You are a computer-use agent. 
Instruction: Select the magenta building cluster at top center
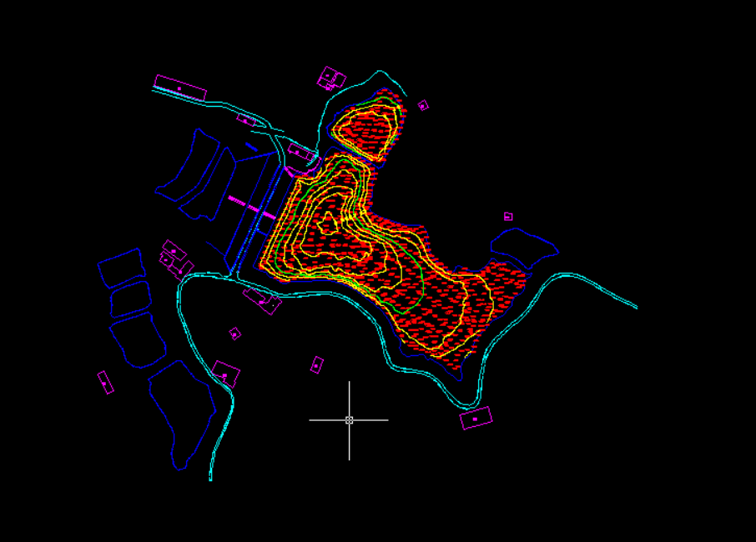(x=331, y=79)
